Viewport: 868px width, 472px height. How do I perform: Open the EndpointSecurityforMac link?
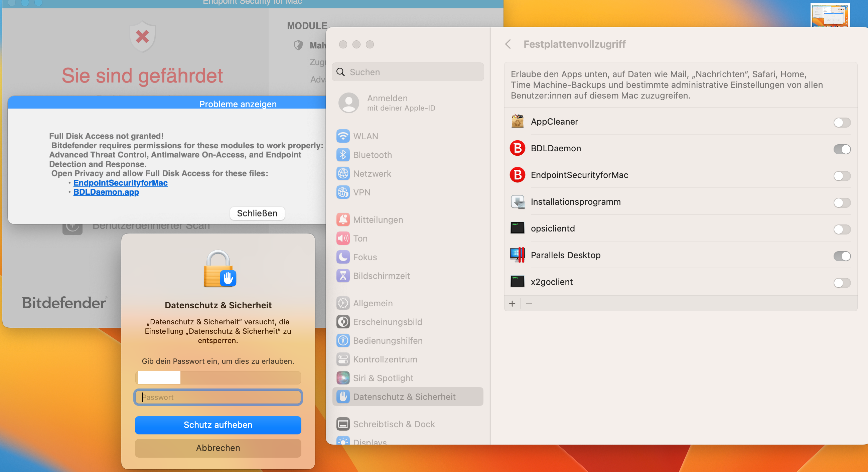click(x=120, y=183)
